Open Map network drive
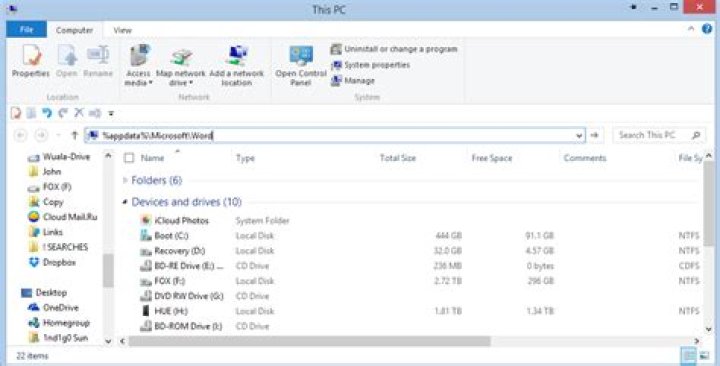Viewport: 720px width, 366px height. (180, 65)
